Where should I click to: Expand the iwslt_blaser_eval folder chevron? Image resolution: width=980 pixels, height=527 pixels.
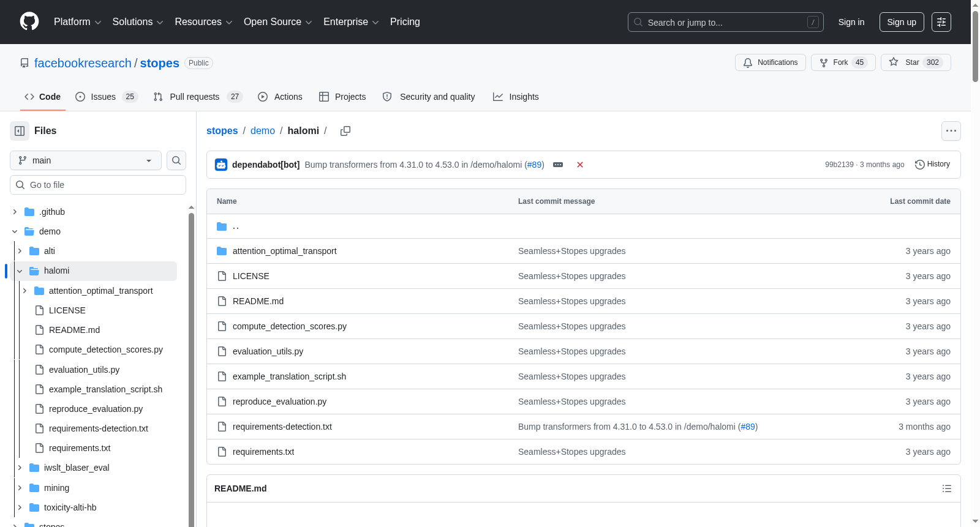click(20, 468)
